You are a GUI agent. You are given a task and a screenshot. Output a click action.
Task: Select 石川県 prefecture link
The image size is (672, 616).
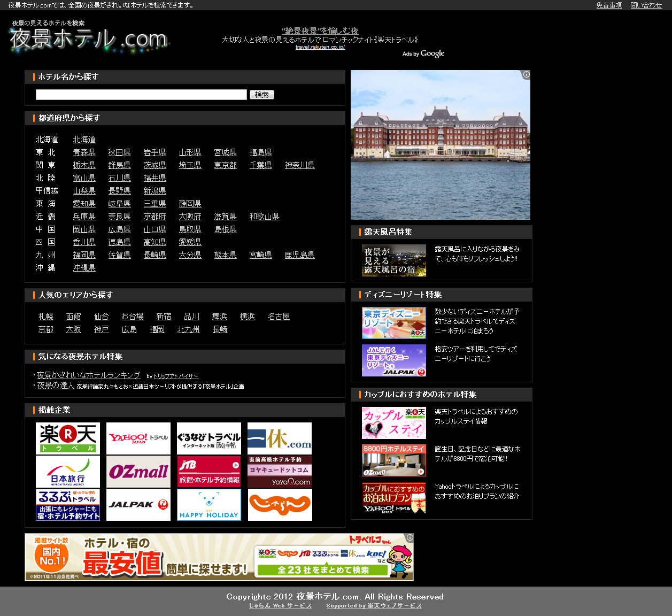120,178
